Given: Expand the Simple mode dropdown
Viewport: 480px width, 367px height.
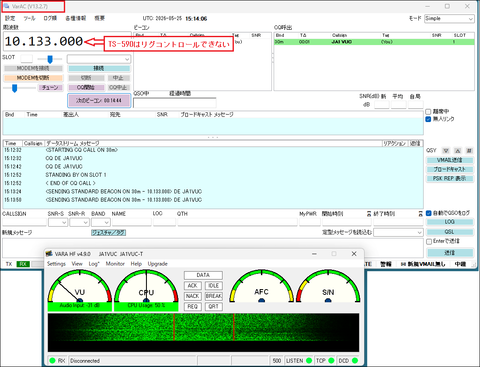Looking at the screenshot, I should coord(449,19).
